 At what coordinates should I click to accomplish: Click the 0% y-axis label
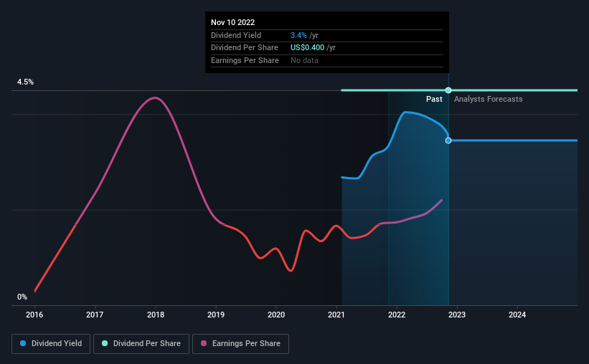click(x=22, y=297)
